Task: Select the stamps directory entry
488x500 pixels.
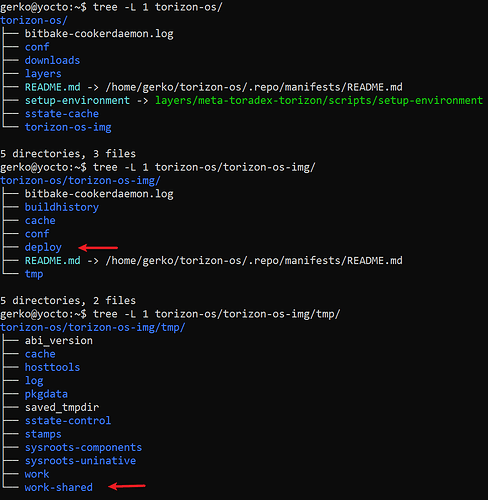Action: pyautogui.click(x=43, y=434)
